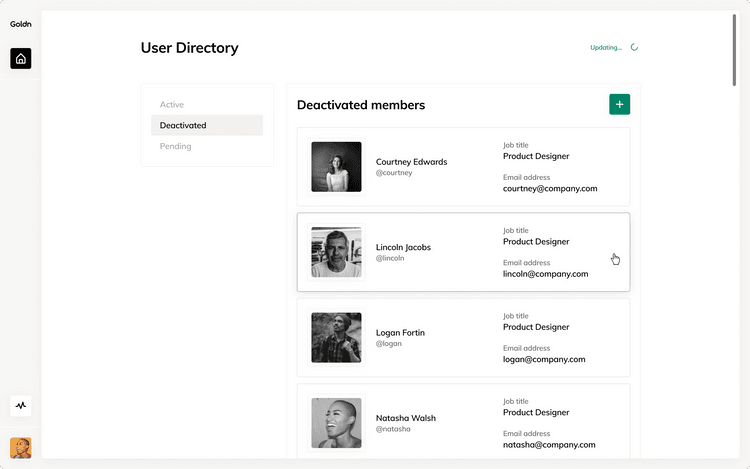Image resolution: width=750 pixels, height=469 pixels.
Task: Click the name Courtney Edwards
Action: 411,162
